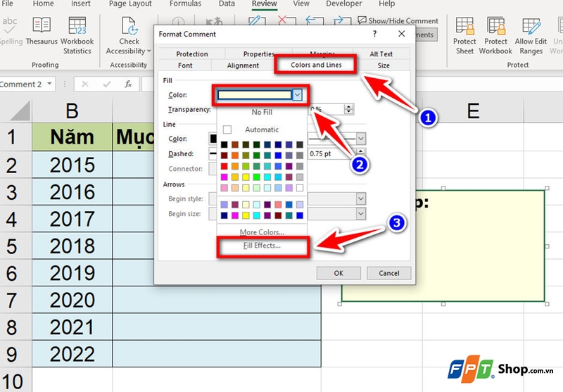Select column B header
563x392 pixels.
click(72, 111)
